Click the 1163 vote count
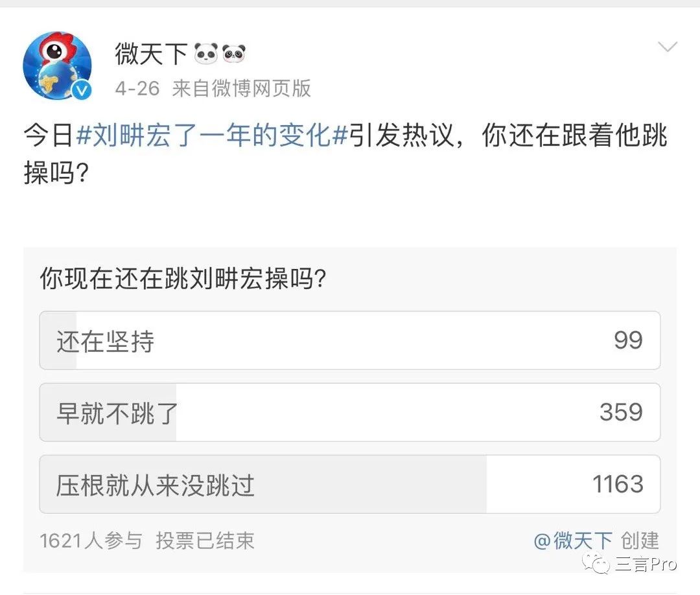Viewport: 700px width, 595px height. coord(617,485)
